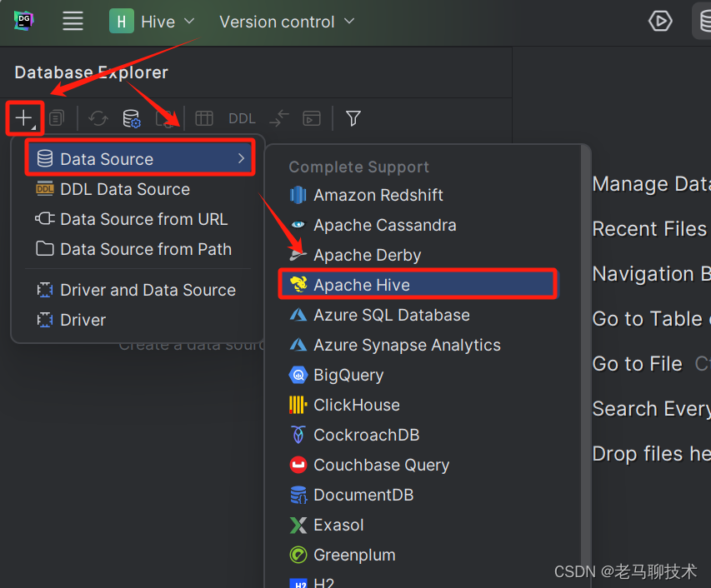The width and height of the screenshot is (711, 588).
Task: Click the run play icon at top right
Action: [x=660, y=21]
